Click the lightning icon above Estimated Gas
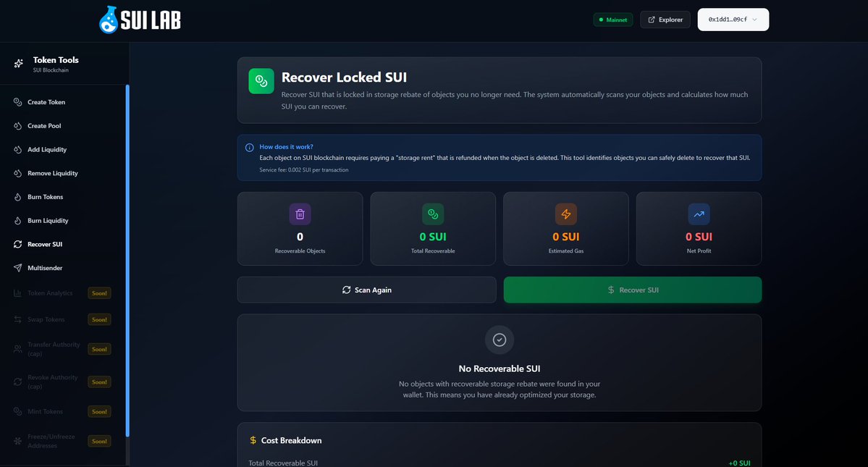The height and width of the screenshot is (467, 868). 565,214
